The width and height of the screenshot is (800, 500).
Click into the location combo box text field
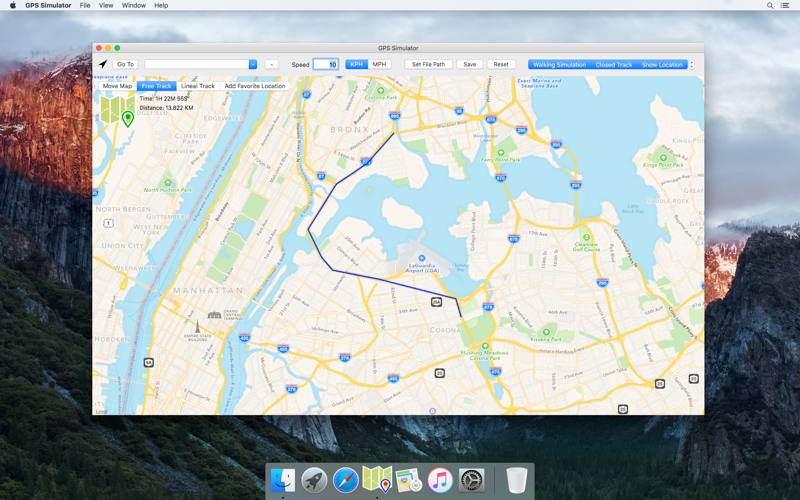[196, 64]
